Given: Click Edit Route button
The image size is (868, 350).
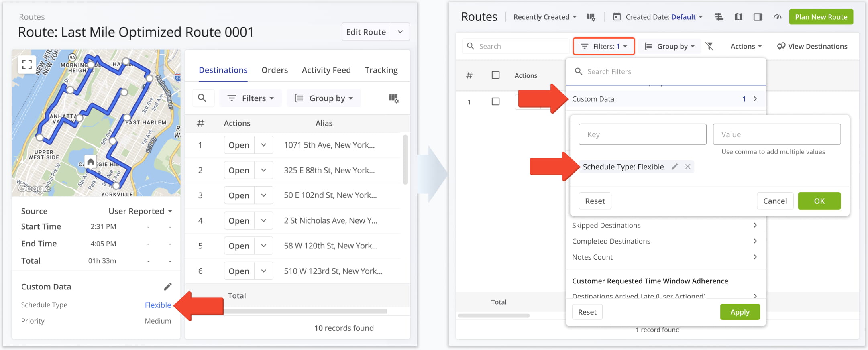Looking at the screenshot, I should click(366, 32).
